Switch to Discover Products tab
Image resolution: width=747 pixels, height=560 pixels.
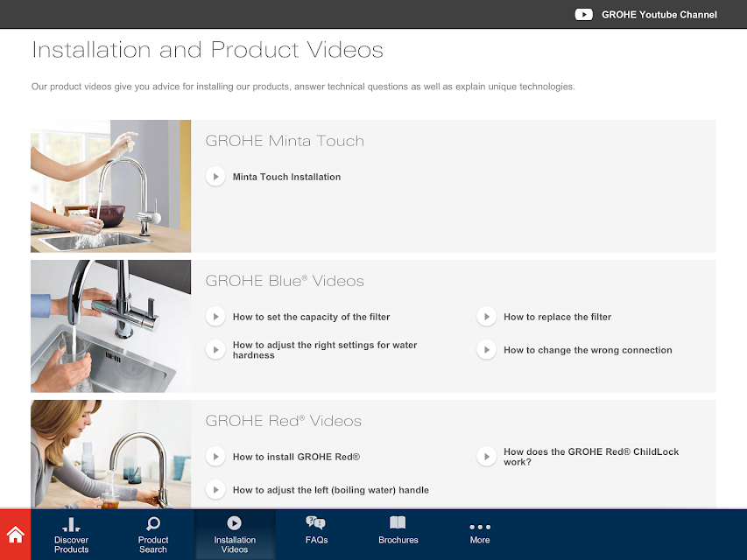[x=72, y=535]
